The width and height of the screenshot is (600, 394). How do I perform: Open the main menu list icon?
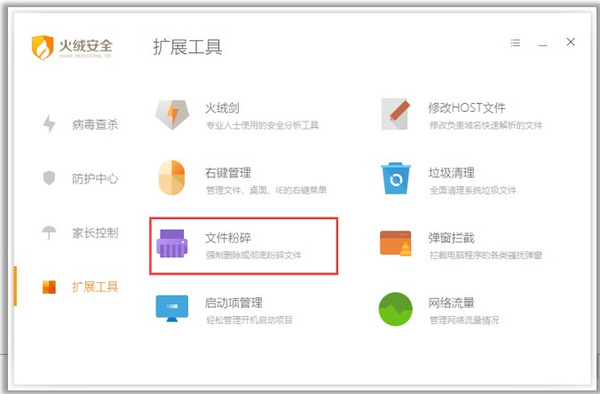(515, 43)
